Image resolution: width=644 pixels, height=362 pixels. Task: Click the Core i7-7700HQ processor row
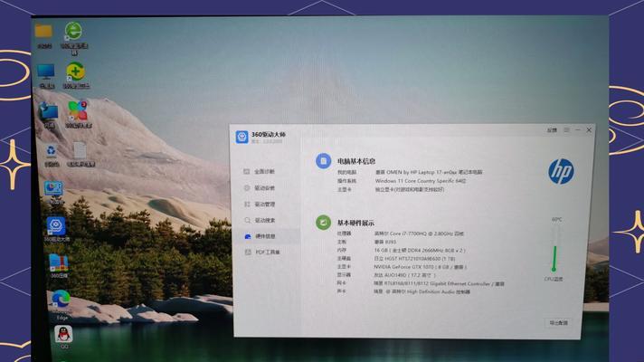pos(400,233)
